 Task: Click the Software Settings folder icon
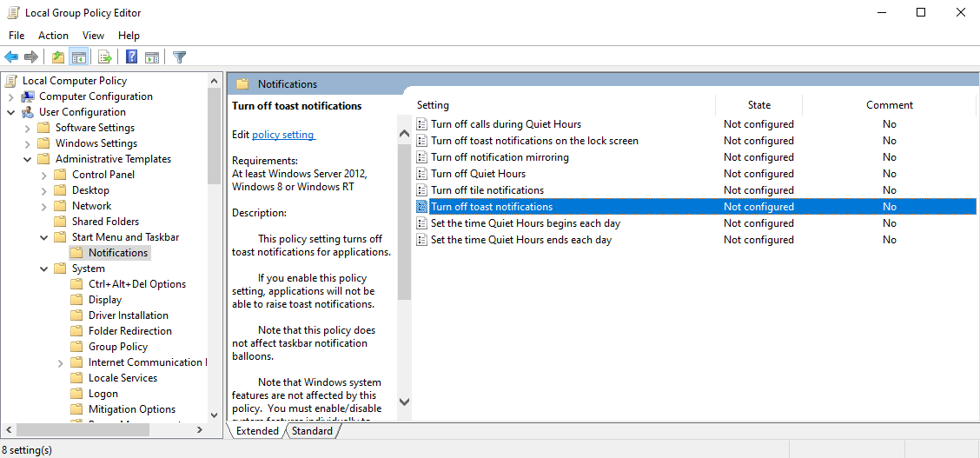[x=43, y=128]
